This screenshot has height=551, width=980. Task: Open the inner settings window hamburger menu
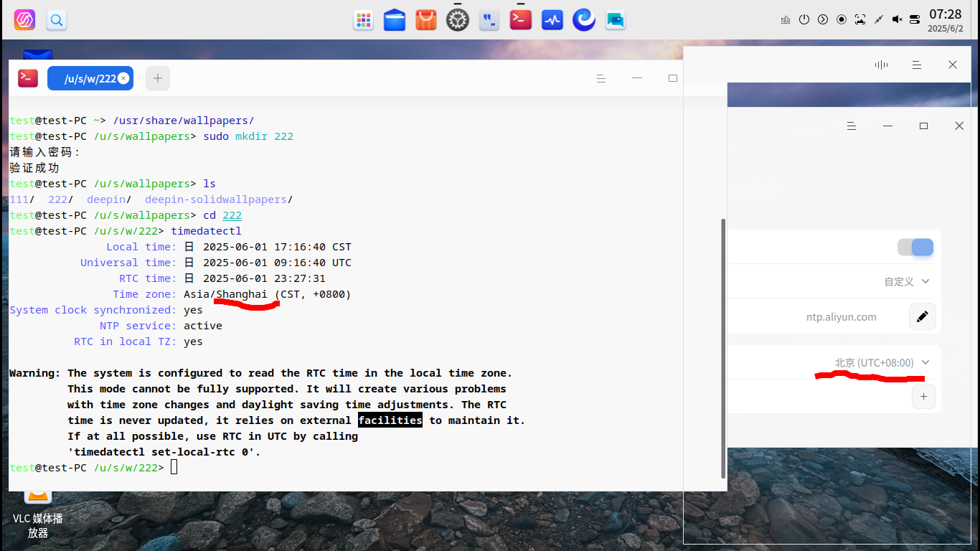852,126
